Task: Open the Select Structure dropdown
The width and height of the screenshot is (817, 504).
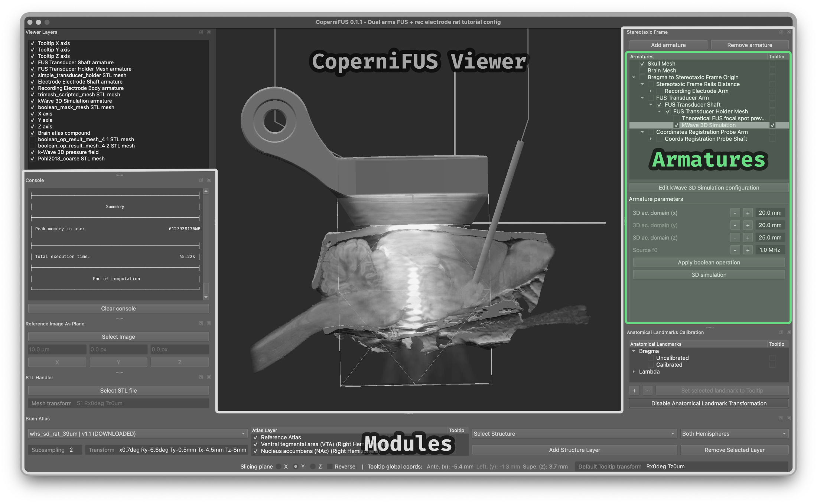Action: [x=574, y=434]
